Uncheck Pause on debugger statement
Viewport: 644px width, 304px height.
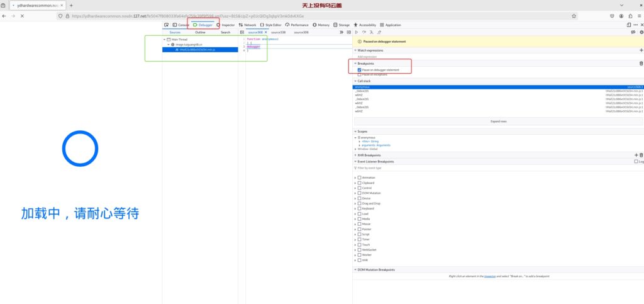pos(359,70)
